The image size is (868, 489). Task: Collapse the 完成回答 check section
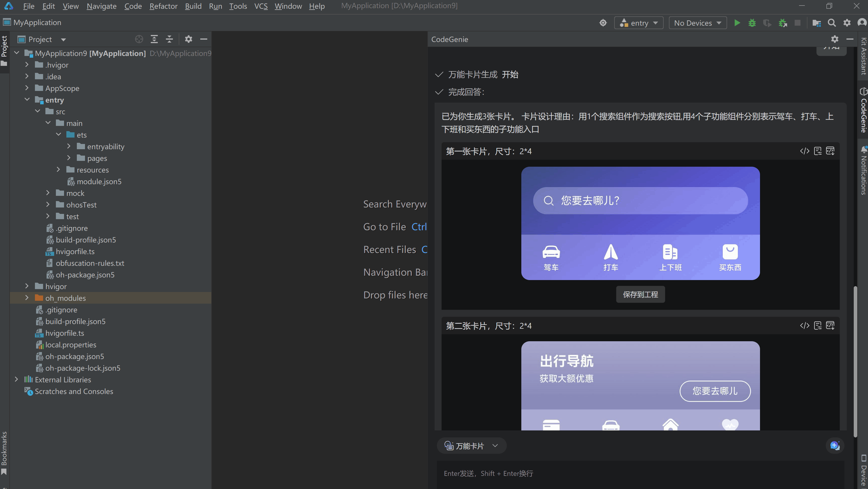click(x=439, y=92)
